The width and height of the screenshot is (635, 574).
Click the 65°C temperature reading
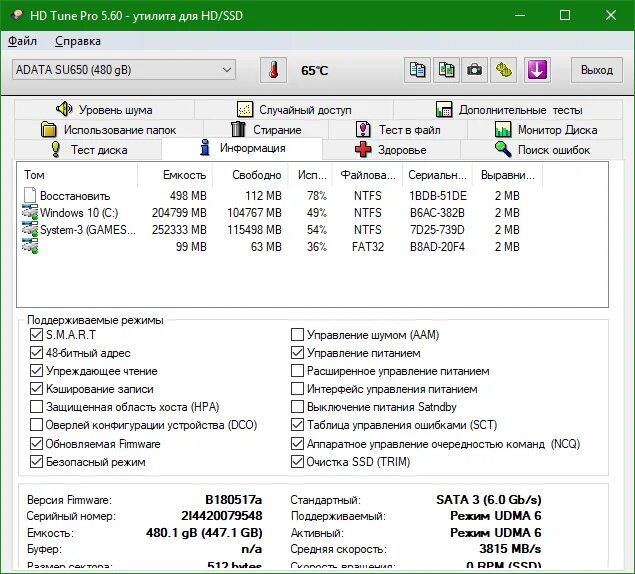click(x=314, y=70)
